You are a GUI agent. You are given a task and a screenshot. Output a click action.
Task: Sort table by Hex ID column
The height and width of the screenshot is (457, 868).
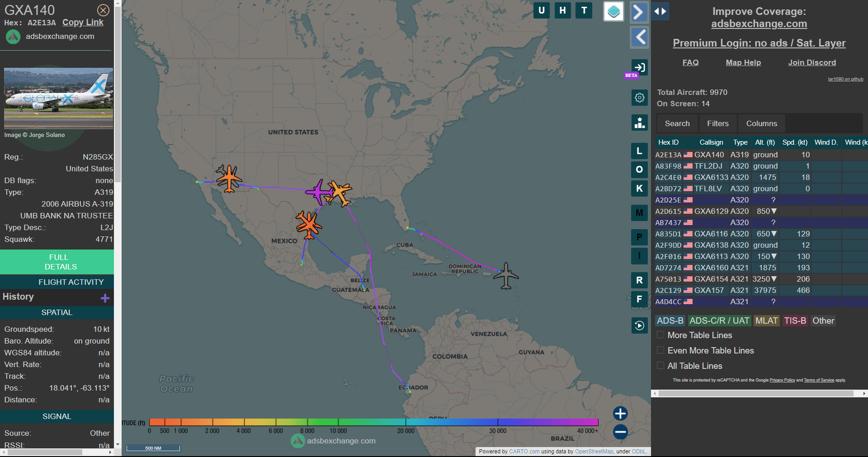[668, 142]
